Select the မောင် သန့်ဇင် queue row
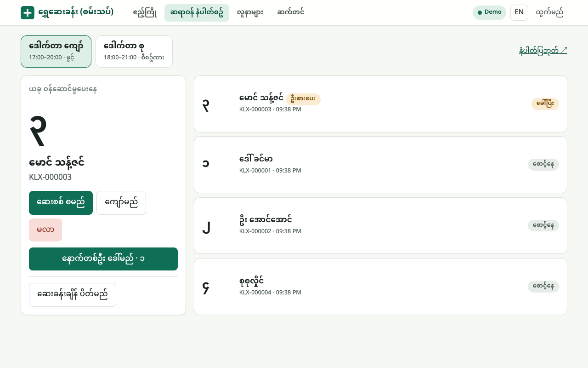The width and height of the screenshot is (588, 368). point(380,104)
